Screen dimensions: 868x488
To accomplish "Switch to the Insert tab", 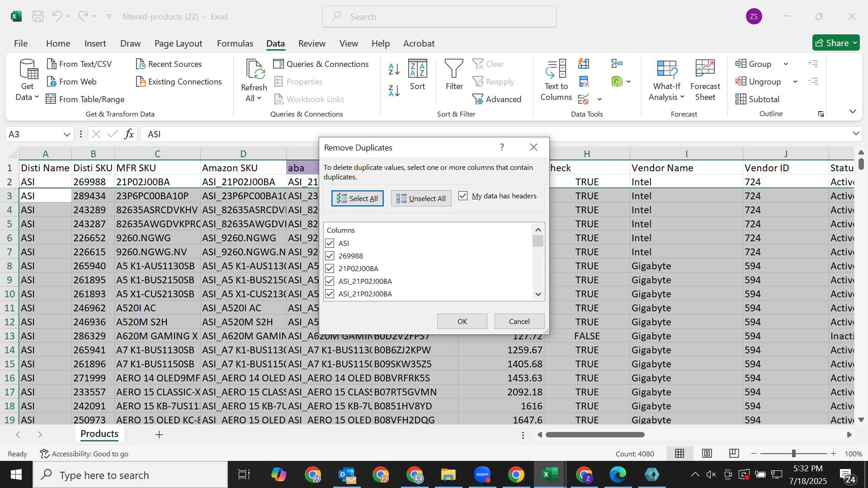I will pos(95,43).
